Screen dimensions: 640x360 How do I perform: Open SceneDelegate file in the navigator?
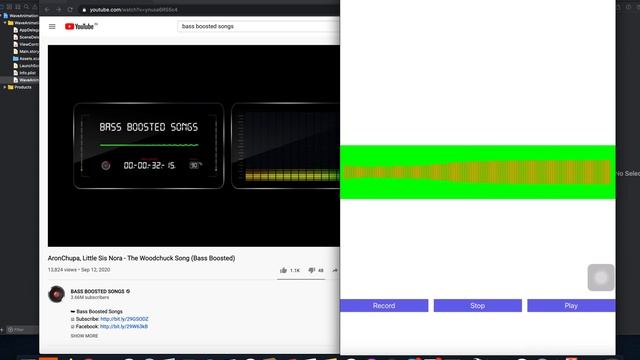pyautogui.click(x=26, y=37)
